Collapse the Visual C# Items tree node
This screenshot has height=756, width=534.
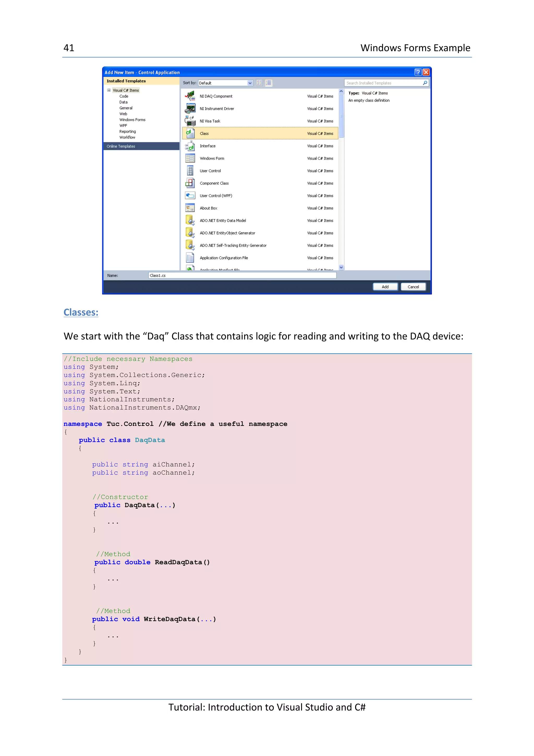(x=108, y=90)
